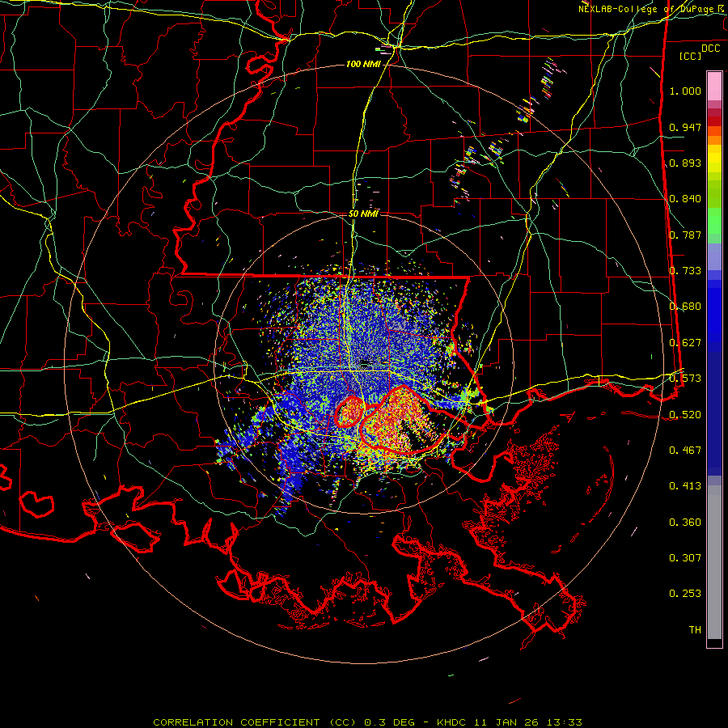
Task: Click the Correlation Coefficient caption at bottom
Action: coord(367,722)
